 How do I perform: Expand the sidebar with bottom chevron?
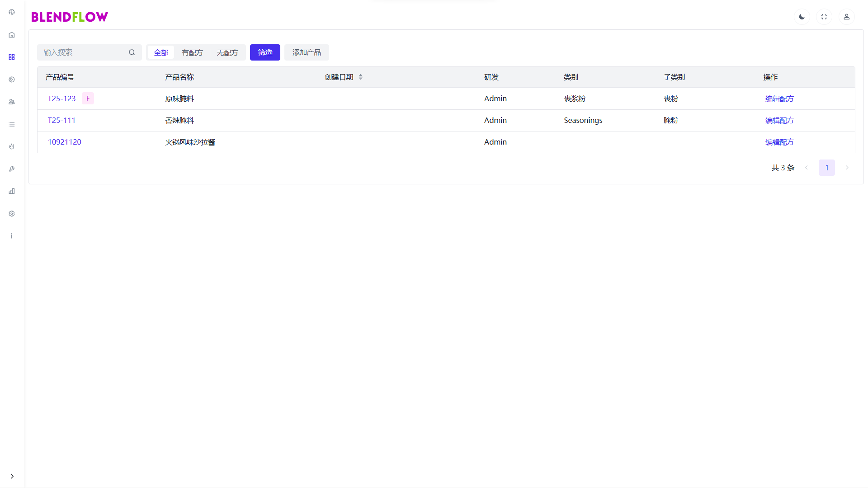point(12,476)
